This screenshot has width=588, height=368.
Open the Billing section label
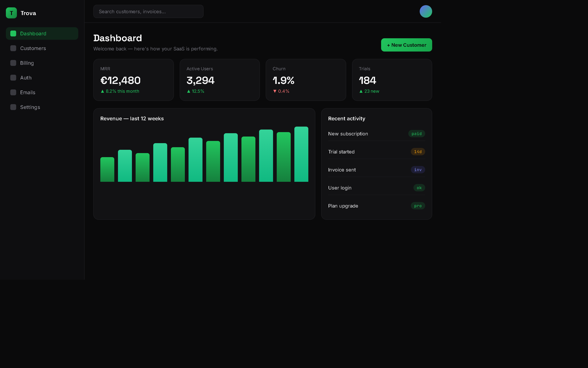(x=27, y=63)
